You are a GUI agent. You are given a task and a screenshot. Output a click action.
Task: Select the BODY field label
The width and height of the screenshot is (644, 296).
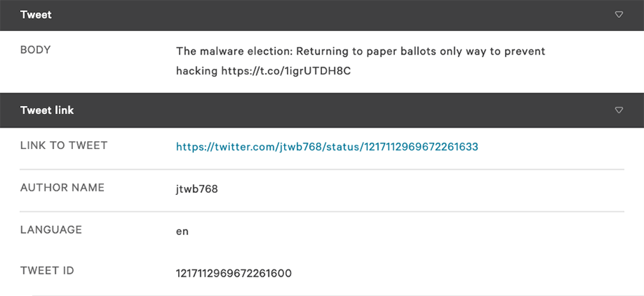pyautogui.click(x=36, y=50)
